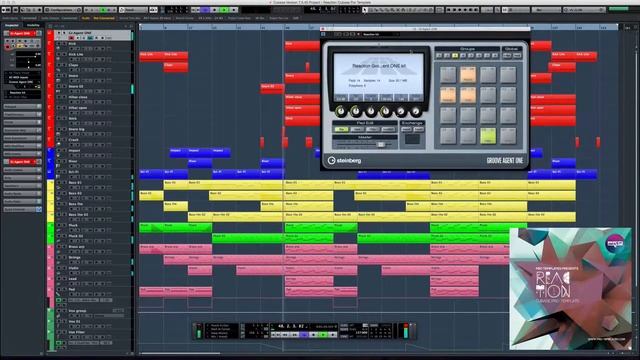Open the automation mode dropdown in the toolbar
Screen dimensions: 640x360
pyautogui.click(x=133, y=10)
